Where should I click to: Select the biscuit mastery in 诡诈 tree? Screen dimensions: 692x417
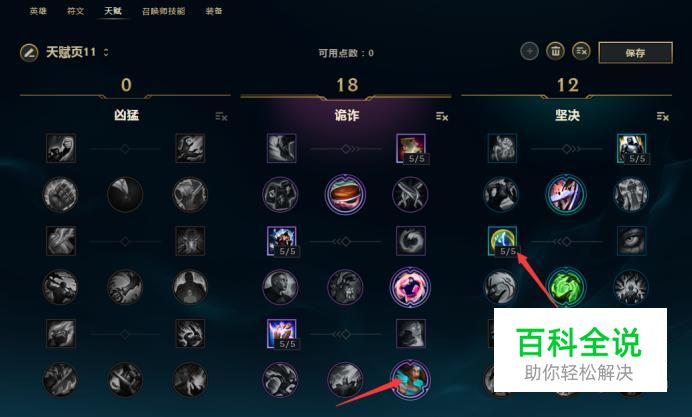tap(345, 194)
